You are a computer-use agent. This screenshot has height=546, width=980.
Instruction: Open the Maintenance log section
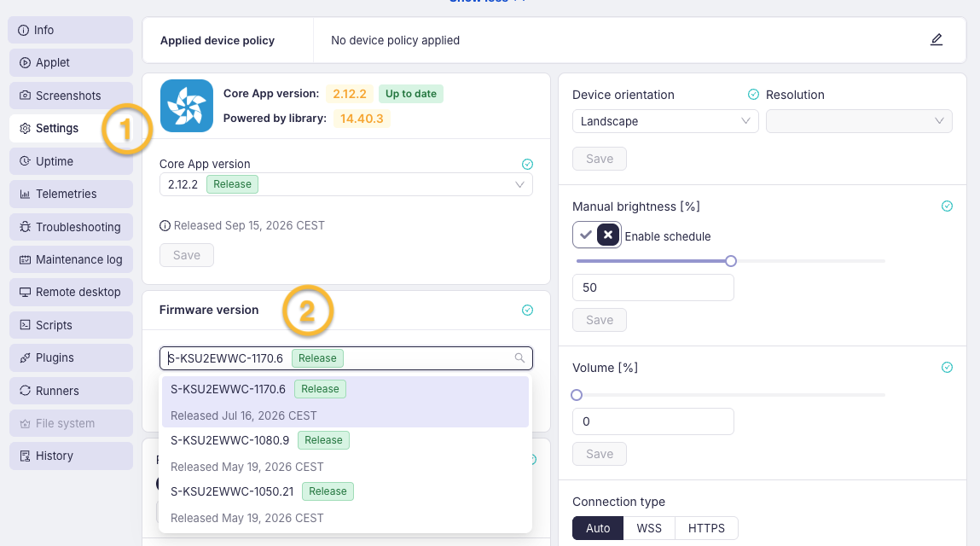[72, 259]
